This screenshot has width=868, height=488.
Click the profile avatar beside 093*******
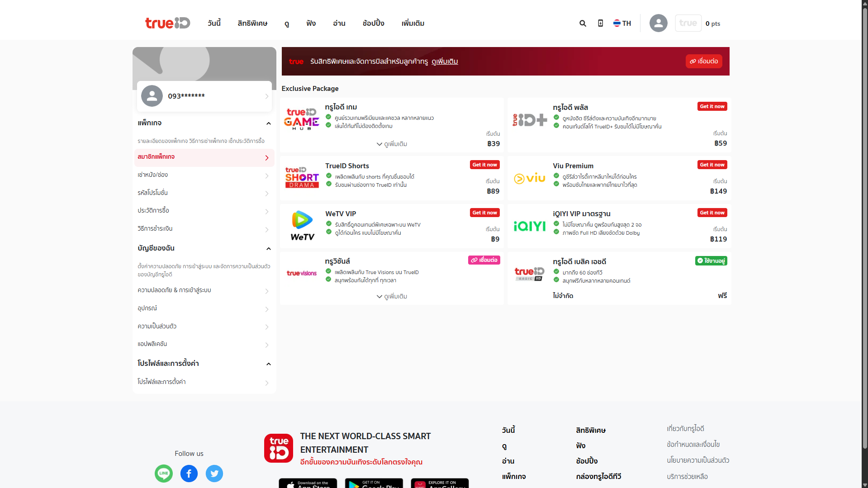pyautogui.click(x=152, y=96)
